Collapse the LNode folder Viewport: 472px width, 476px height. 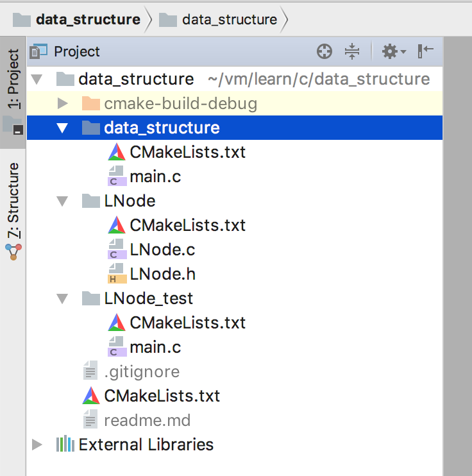click(x=63, y=201)
